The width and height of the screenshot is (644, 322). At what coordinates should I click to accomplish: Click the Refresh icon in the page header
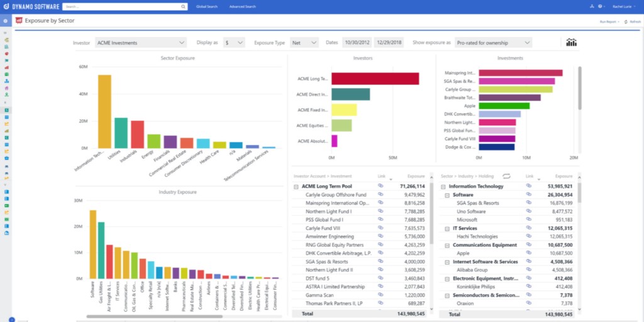pos(626,22)
